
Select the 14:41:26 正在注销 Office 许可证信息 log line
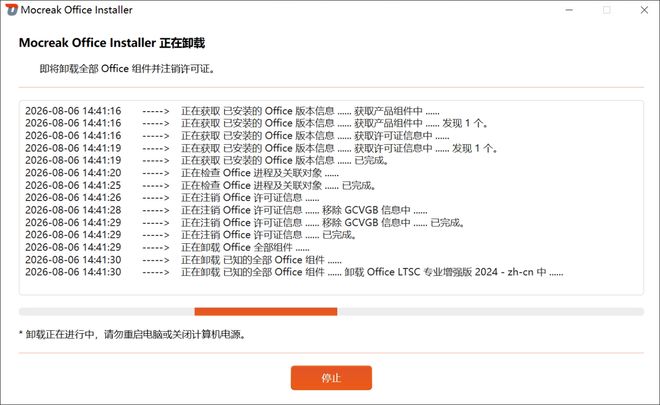coord(172,197)
